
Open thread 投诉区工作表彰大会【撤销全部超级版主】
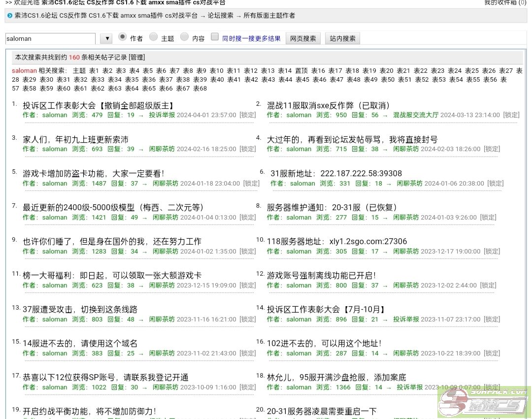99,105
